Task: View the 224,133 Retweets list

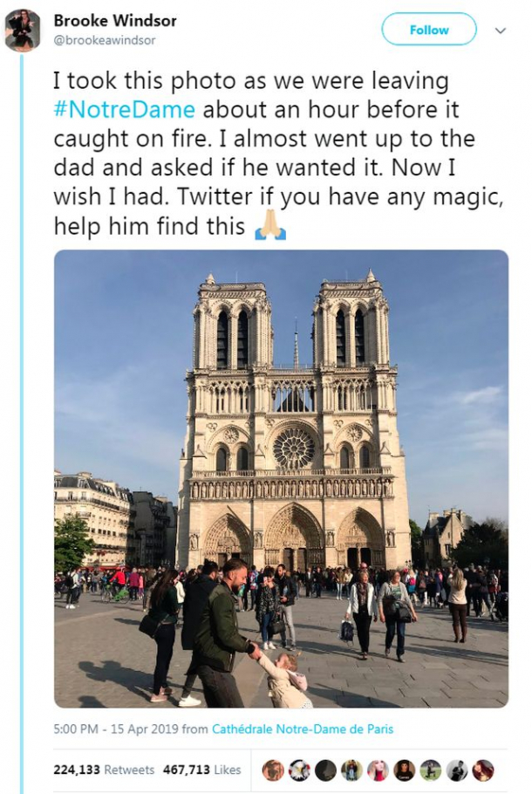Action: [x=104, y=770]
